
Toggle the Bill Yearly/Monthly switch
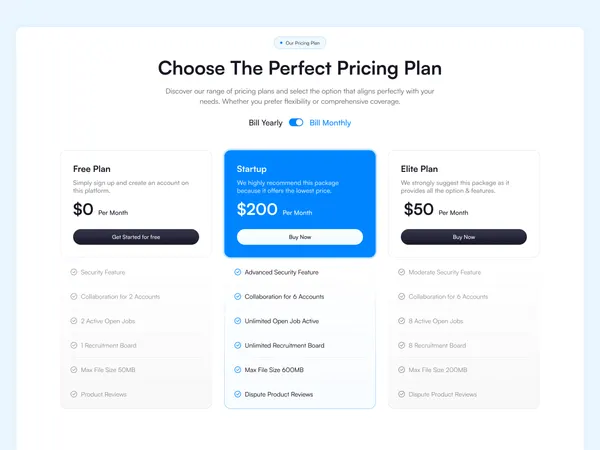296,122
